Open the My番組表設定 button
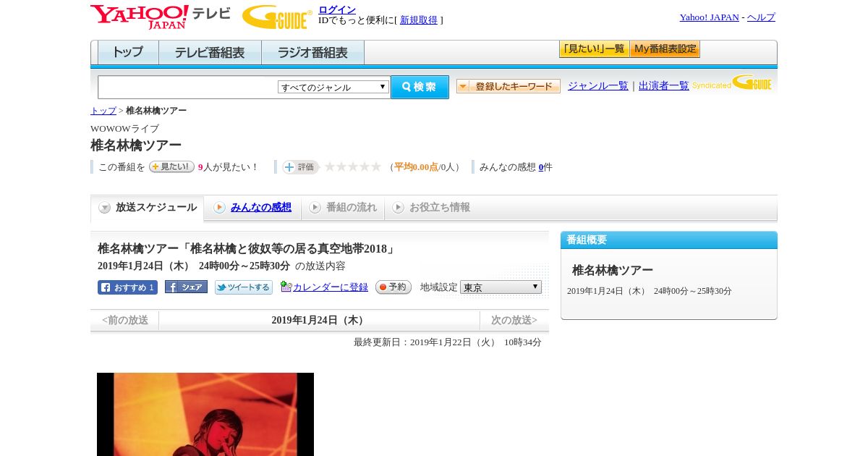The image size is (868, 456). click(665, 49)
